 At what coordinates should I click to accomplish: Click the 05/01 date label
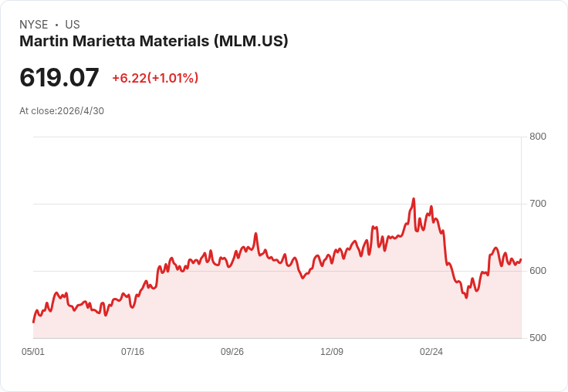click(33, 352)
